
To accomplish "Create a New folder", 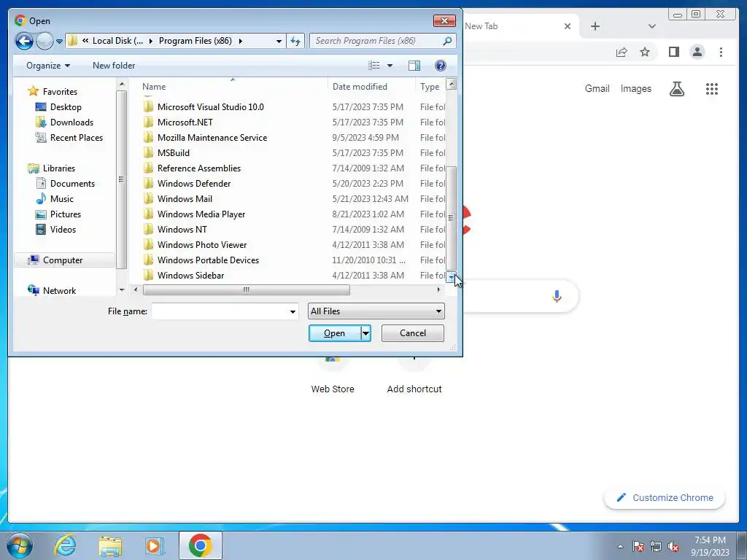I will [x=114, y=66].
